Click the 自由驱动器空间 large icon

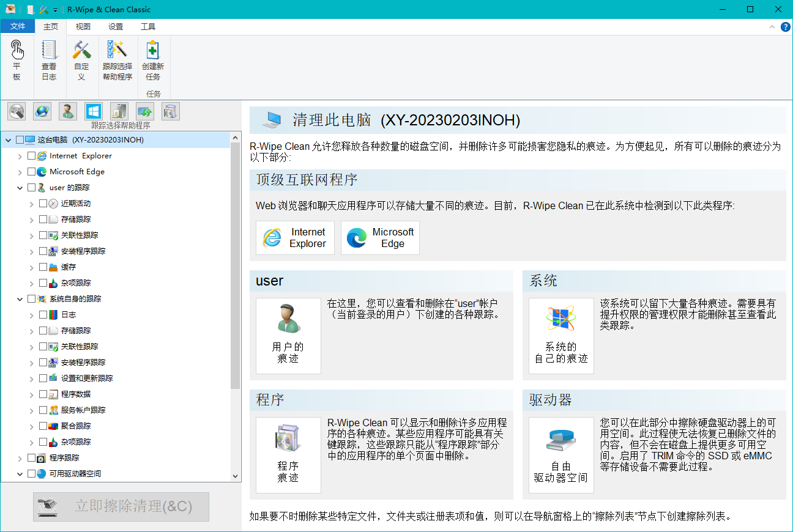pos(561,455)
